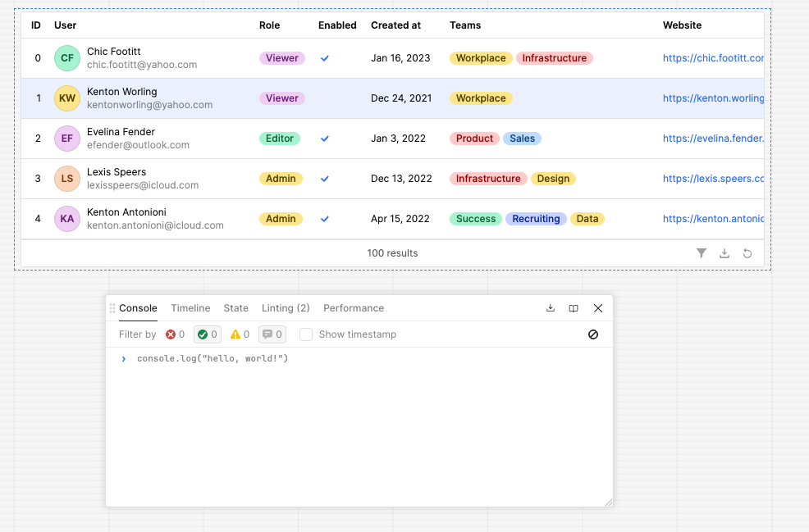Open debug panel documentation book icon
The width and height of the screenshot is (809, 532).
click(574, 308)
